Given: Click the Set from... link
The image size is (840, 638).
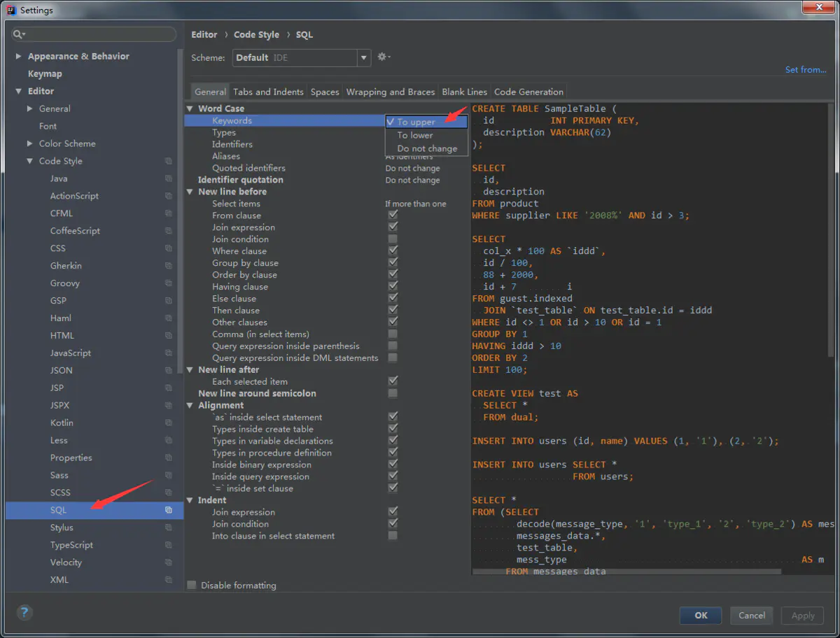Looking at the screenshot, I should point(806,69).
